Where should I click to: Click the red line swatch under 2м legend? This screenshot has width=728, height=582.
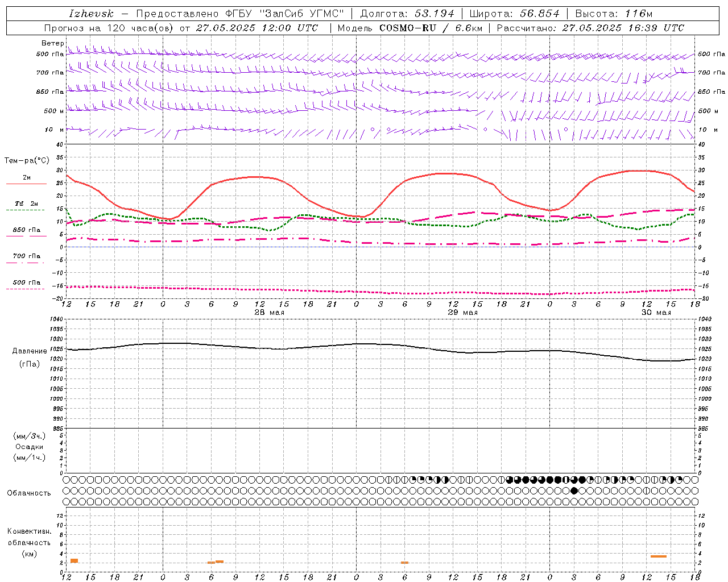tap(26, 184)
